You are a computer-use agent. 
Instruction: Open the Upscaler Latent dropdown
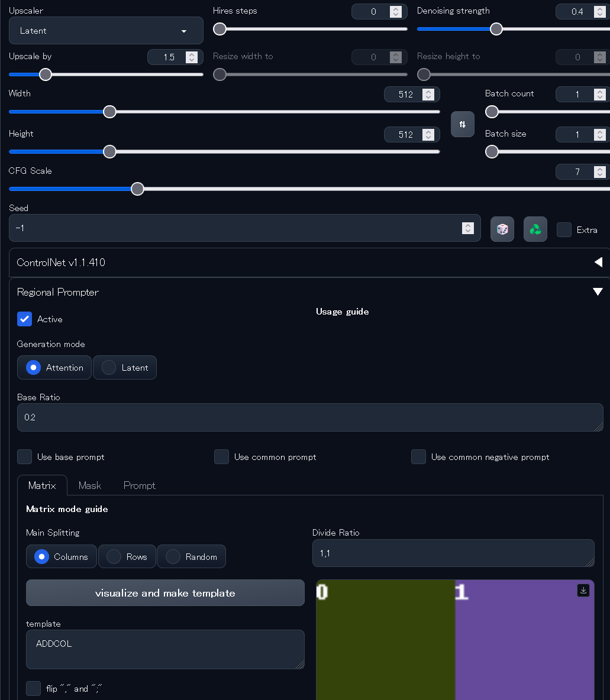106,31
